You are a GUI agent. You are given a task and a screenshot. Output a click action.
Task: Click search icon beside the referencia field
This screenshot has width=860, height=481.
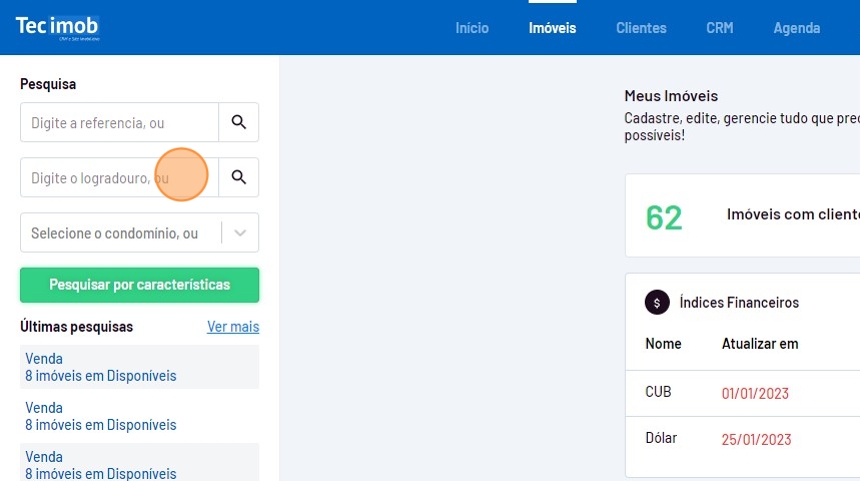[239, 122]
